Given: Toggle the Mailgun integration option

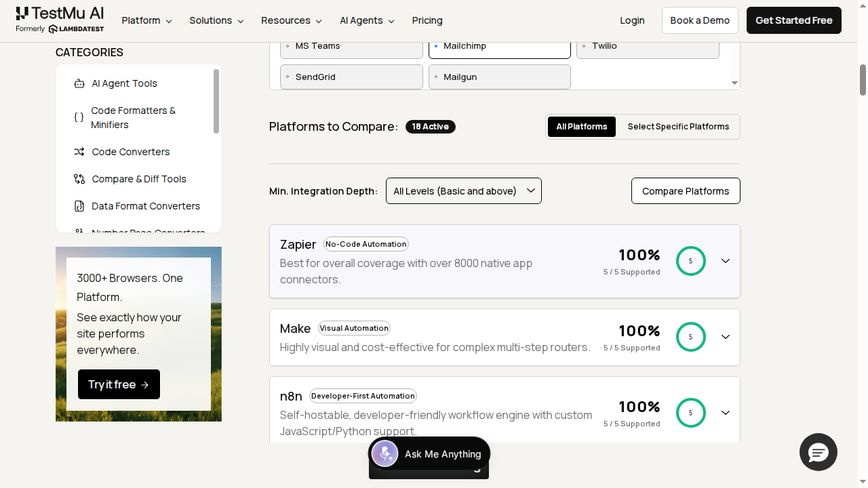Looking at the screenshot, I should (x=500, y=77).
